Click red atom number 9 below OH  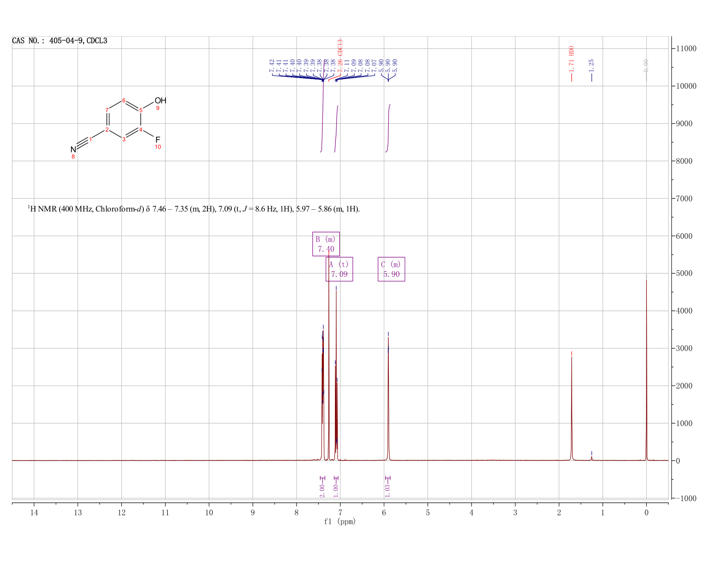point(158,108)
